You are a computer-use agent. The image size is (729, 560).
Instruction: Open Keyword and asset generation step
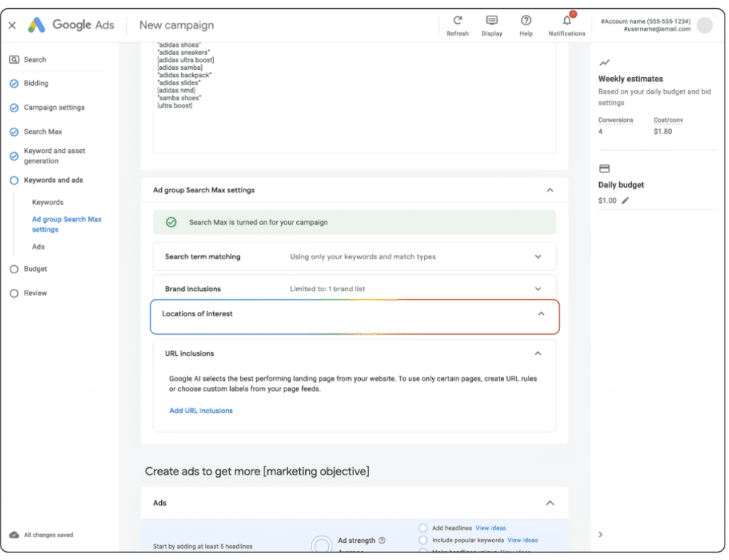[x=54, y=156]
